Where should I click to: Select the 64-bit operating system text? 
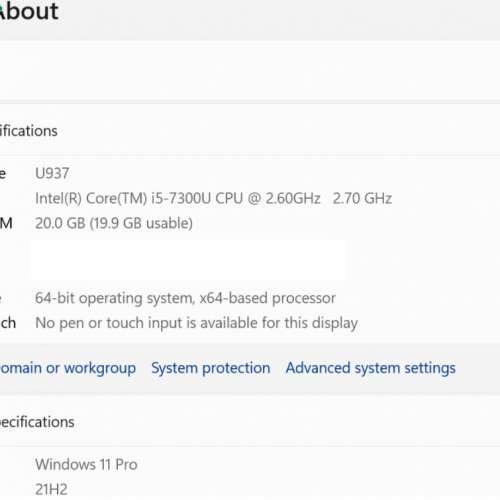click(x=185, y=298)
